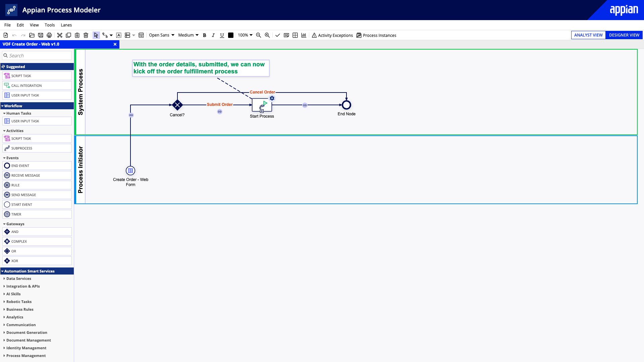
Task: Open the Open Sans font dropdown
Action: tap(162, 35)
